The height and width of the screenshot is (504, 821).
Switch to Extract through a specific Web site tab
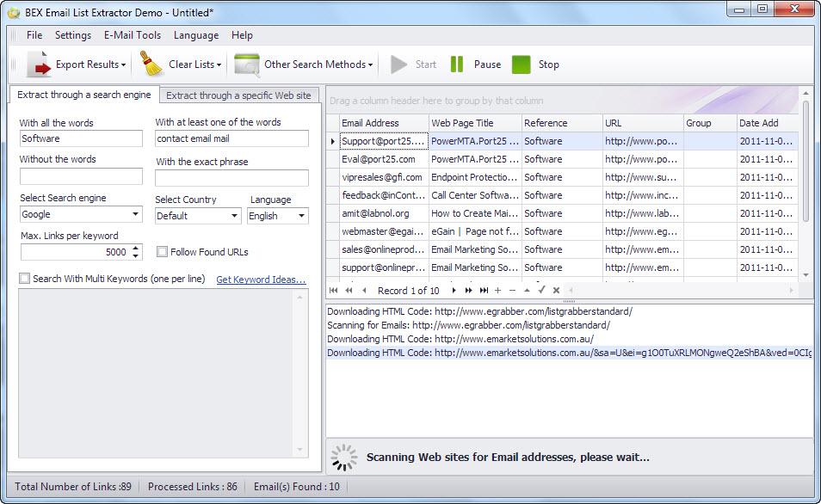[238, 95]
